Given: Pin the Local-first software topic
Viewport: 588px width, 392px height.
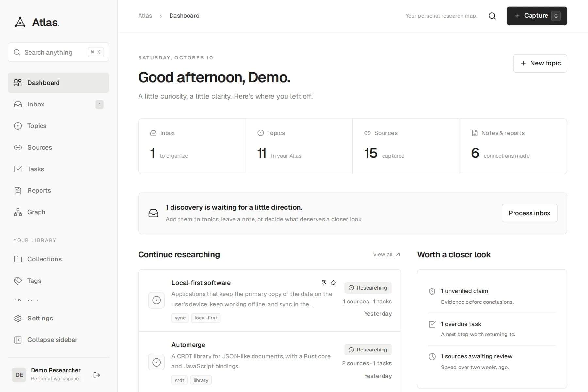Looking at the screenshot, I should [x=324, y=283].
